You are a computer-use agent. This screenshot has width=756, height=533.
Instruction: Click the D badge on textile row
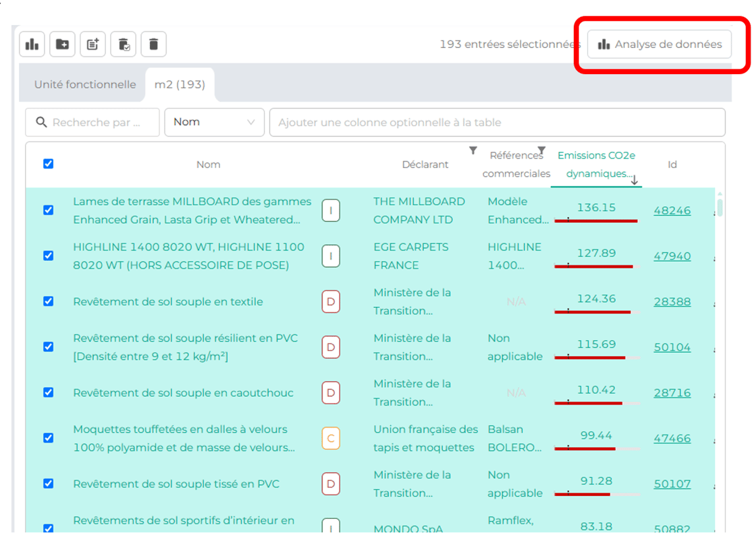[331, 302]
